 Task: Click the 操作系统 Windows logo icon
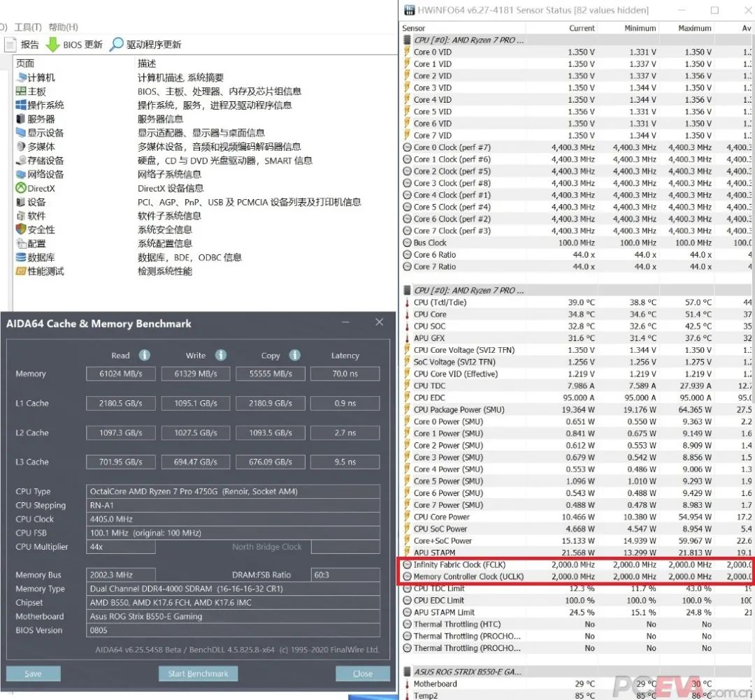pos(21,105)
